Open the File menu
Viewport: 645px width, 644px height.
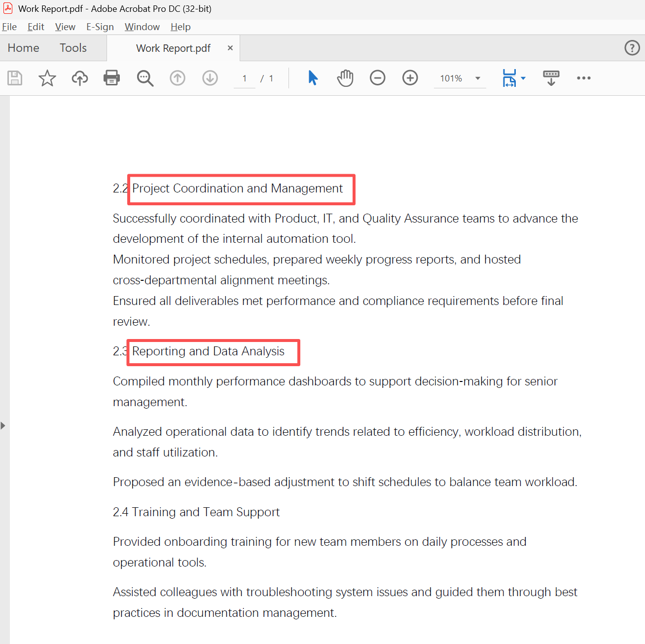coord(9,27)
